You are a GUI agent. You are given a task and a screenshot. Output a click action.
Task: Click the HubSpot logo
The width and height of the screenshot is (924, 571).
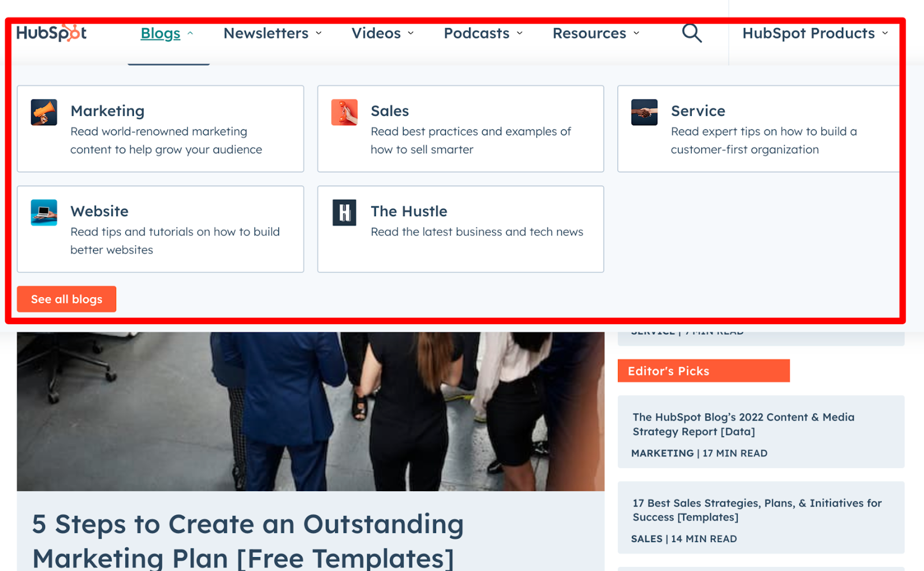[51, 33]
